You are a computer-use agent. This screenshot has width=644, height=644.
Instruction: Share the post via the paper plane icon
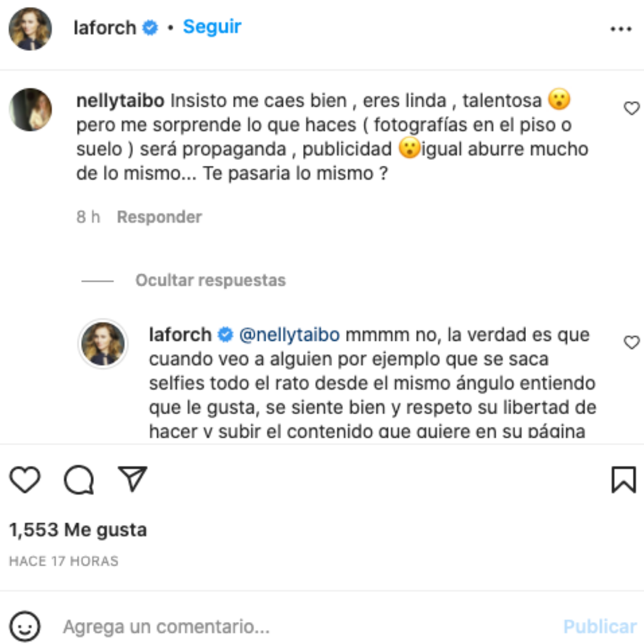click(133, 479)
